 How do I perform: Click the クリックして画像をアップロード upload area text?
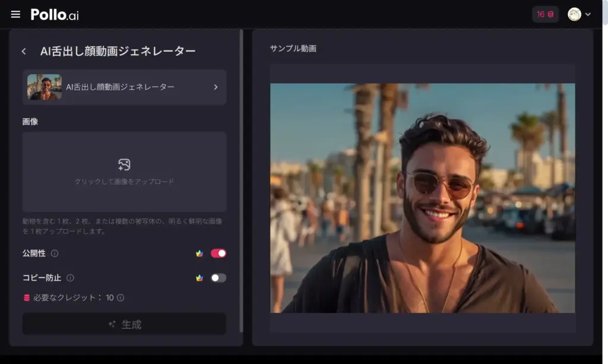tap(124, 182)
